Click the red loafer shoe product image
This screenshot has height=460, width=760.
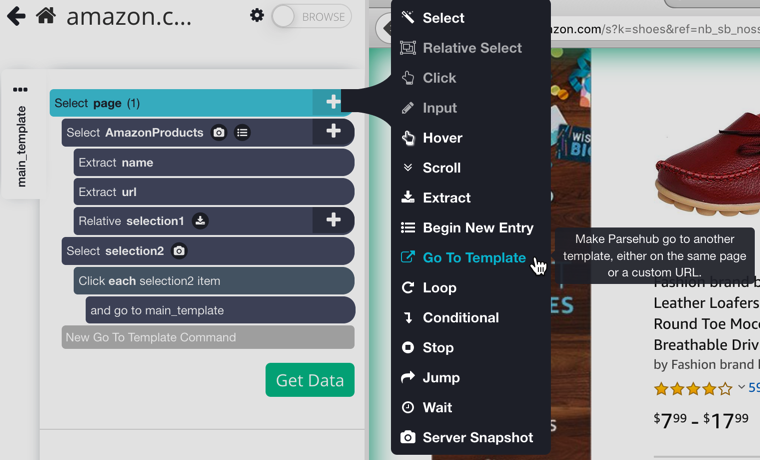[705, 175]
